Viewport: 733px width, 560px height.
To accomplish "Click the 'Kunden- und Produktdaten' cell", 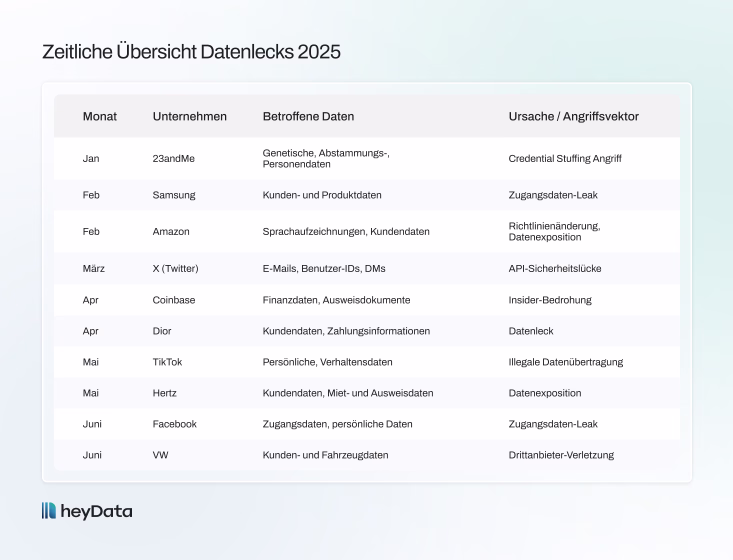I will [x=322, y=195].
